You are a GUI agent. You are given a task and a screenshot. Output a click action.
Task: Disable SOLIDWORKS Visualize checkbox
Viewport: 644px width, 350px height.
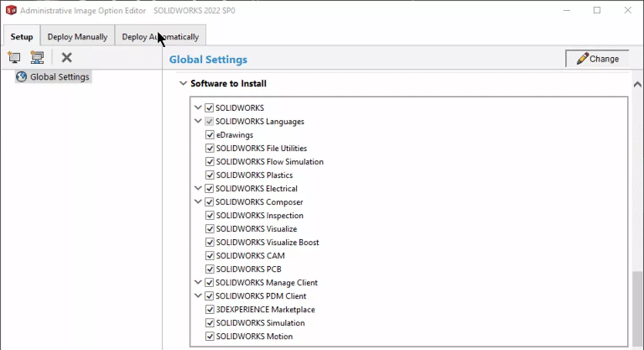pyautogui.click(x=210, y=229)
